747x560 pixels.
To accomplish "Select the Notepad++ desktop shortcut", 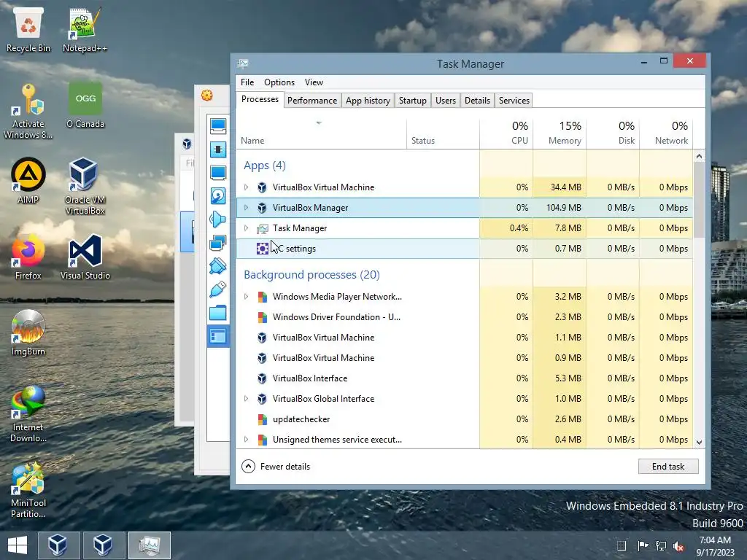I will tap(85, 30).
